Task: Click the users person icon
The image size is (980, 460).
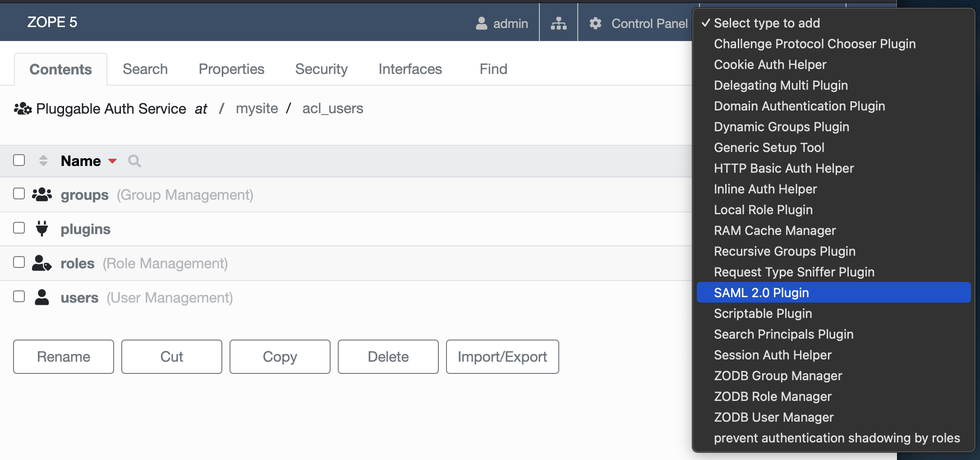Action: coord(42,297)
